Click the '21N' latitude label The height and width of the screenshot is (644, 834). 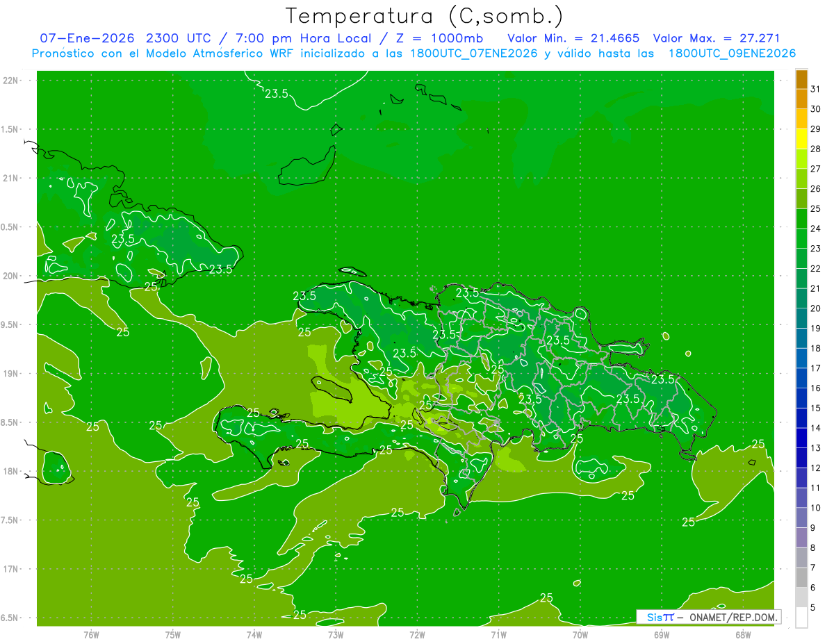12,179
